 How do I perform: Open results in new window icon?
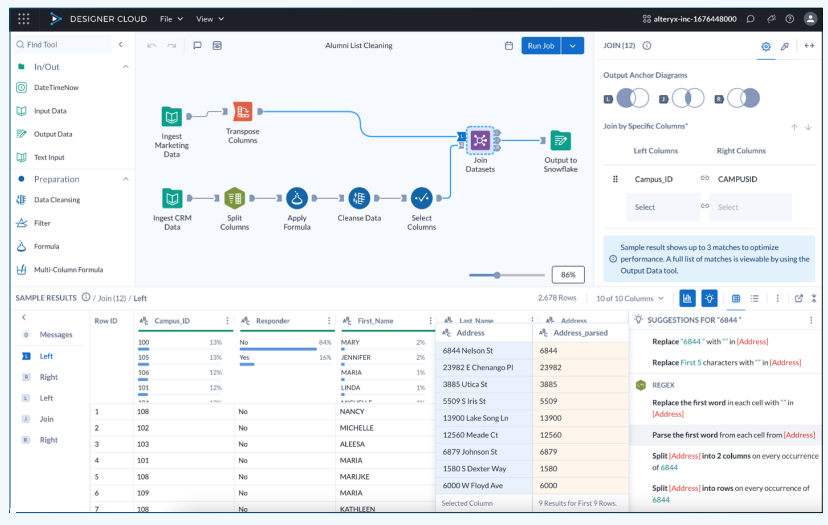[x=798, y=298]
